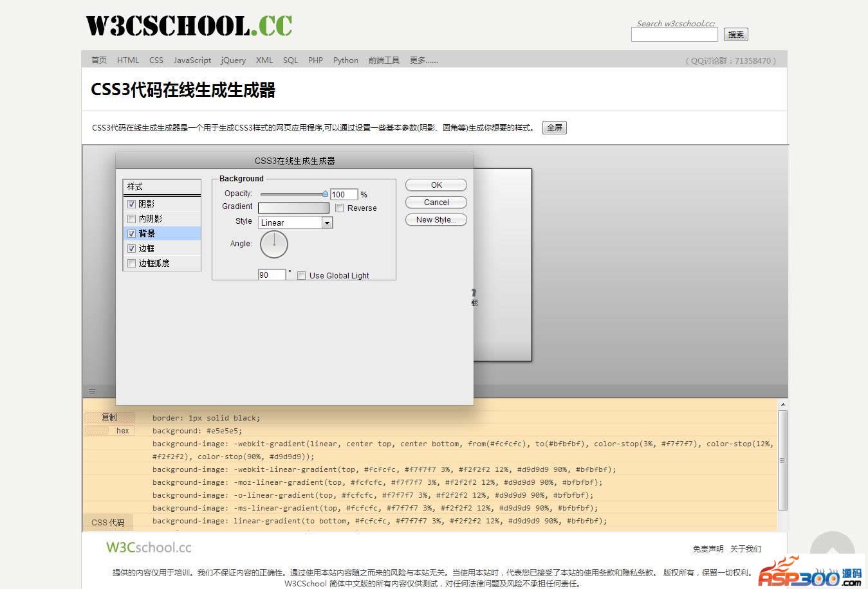The width and height of the screenshot is (868, 589).
Task: Open the 首页 nav item
Action: (x=99, y=60)
